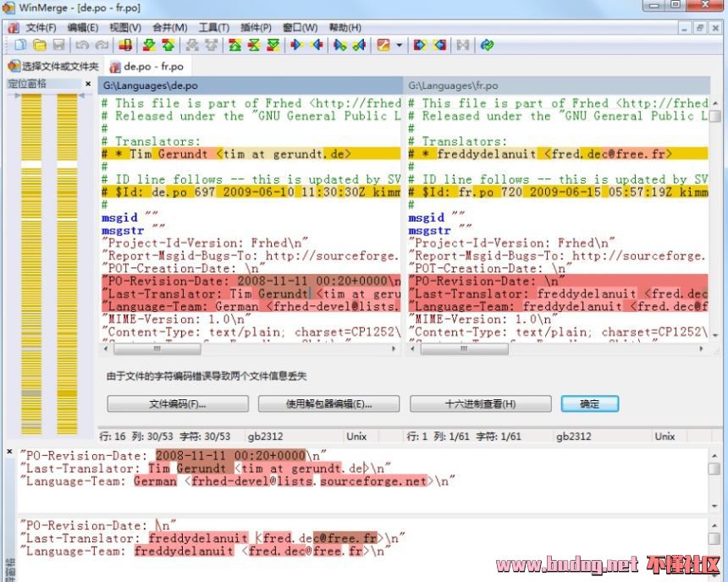Click the 十六进制查看(H) button
The image size is (728, 582).
[x=480, y=404]
